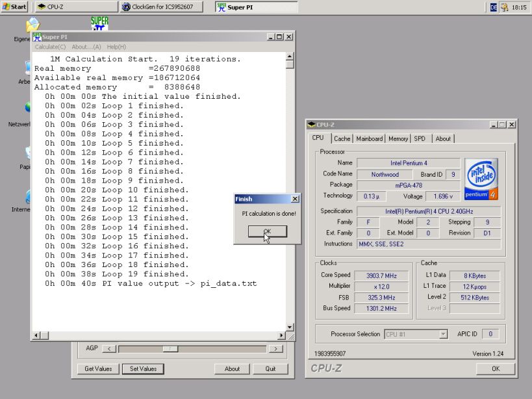Click Super PI vertical scrollbar down arrow
The image size is (532, 399).
290,327
